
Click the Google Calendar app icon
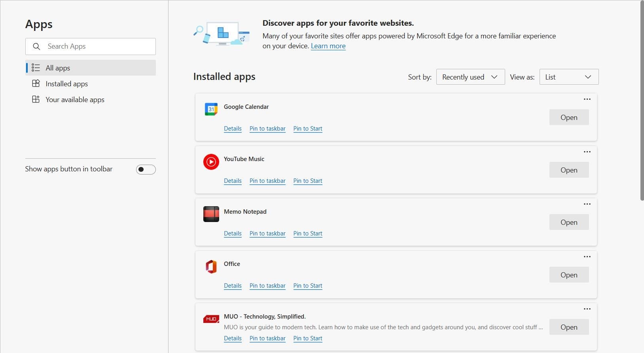[211, 109]
